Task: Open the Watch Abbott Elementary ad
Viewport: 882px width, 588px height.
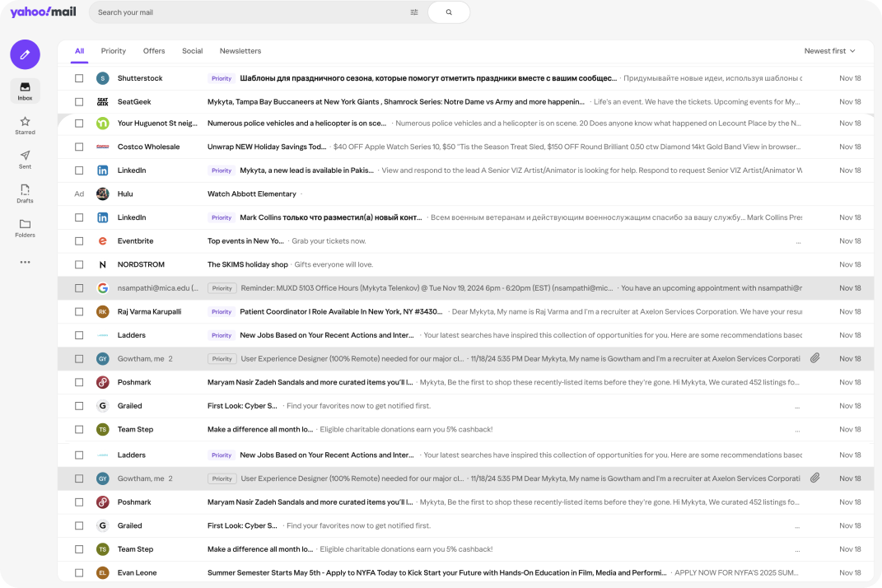Action: coord(466,194)
